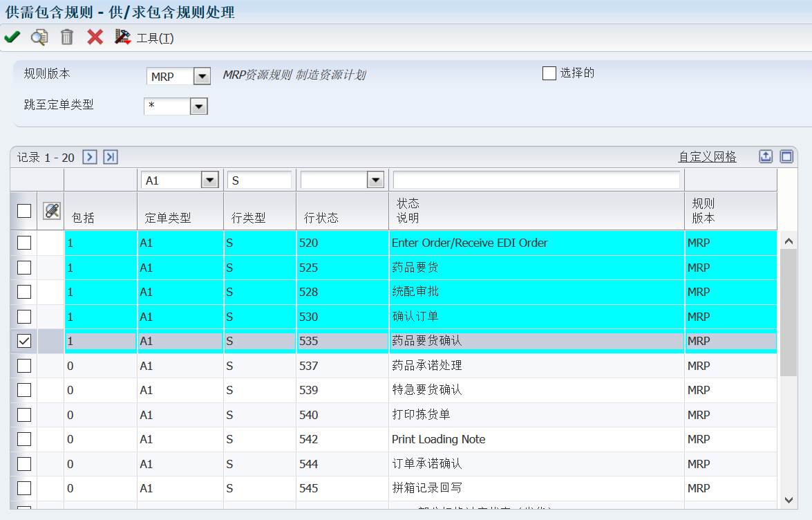The image size is (812, 520).
Task: Click the red X cancel icon
Action: (95, 37)
